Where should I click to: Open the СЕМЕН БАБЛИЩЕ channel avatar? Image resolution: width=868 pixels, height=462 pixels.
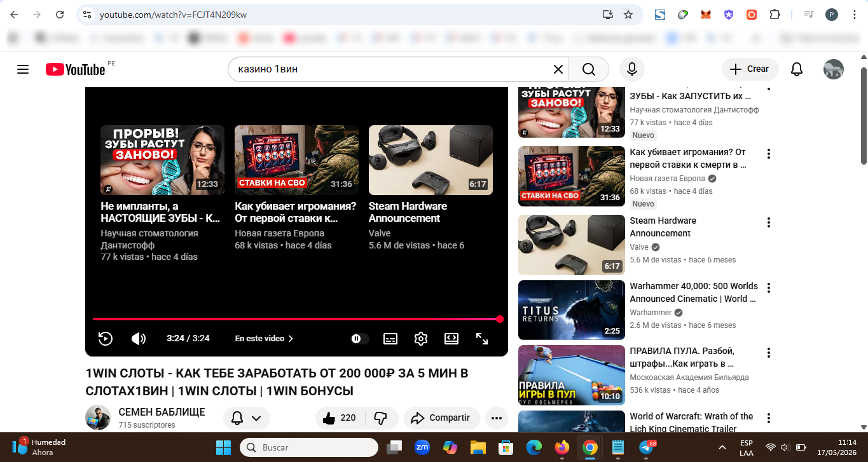(98, 418)
